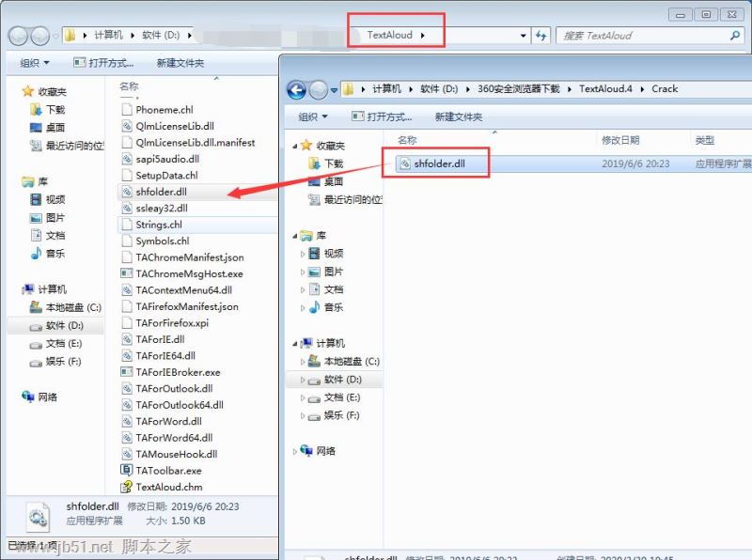Screen dimensions: 752x560
Task: Click 新建文件夹 in the TextAloud window toolbar
Action: (180, 63)
